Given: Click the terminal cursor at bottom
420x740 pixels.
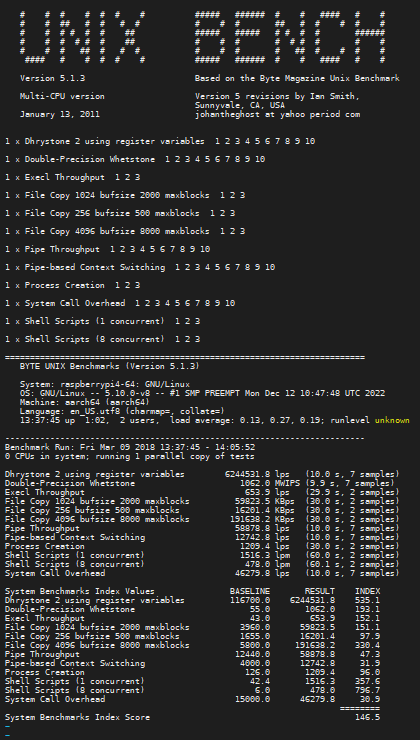Looking at the screenshot, I should (x=7, y=734).
